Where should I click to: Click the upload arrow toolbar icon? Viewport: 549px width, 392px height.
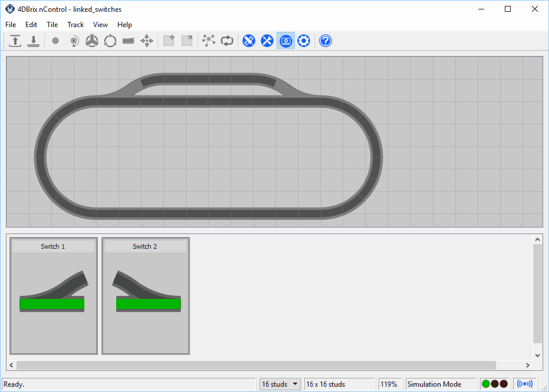[15, 41]
